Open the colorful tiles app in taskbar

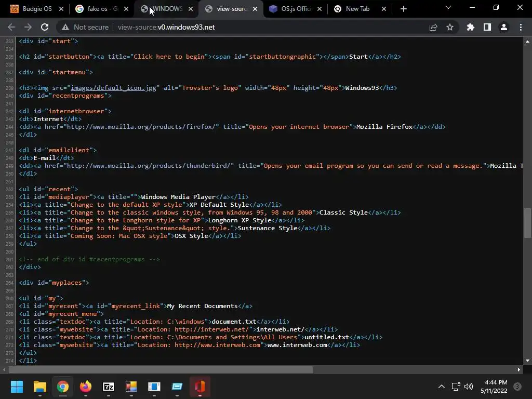pyautogui.click(x=131, y=387)
